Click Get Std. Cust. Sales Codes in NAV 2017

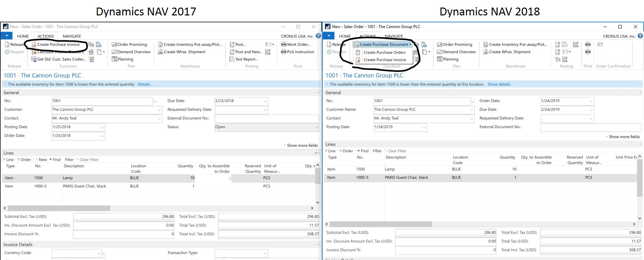59,59
